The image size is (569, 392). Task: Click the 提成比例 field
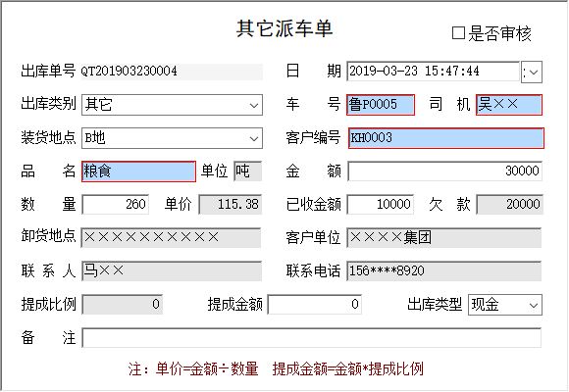[x=123, y=304]
